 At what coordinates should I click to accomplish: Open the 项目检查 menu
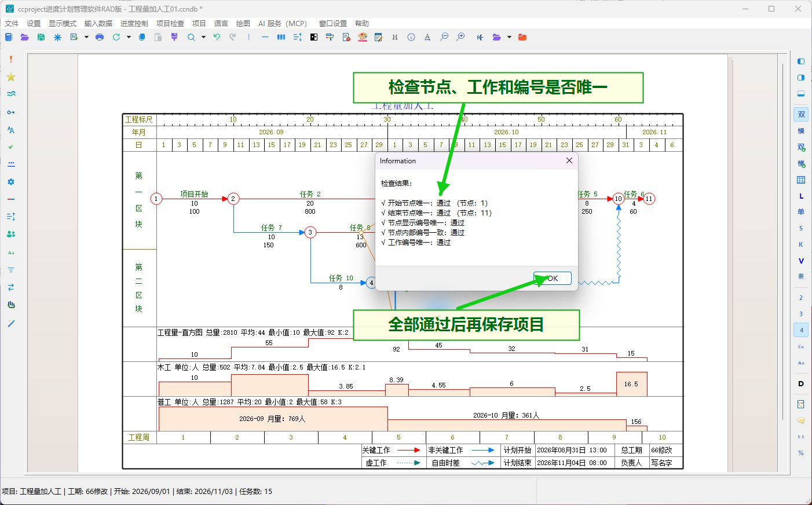coord(170,24)
